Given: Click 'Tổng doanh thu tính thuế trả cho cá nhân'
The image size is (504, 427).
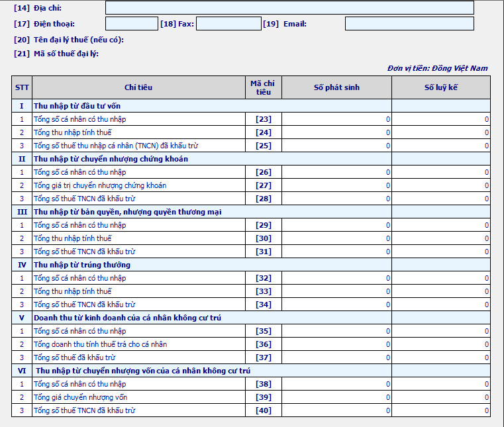Looking at the screenshot, I should (100, 344).
